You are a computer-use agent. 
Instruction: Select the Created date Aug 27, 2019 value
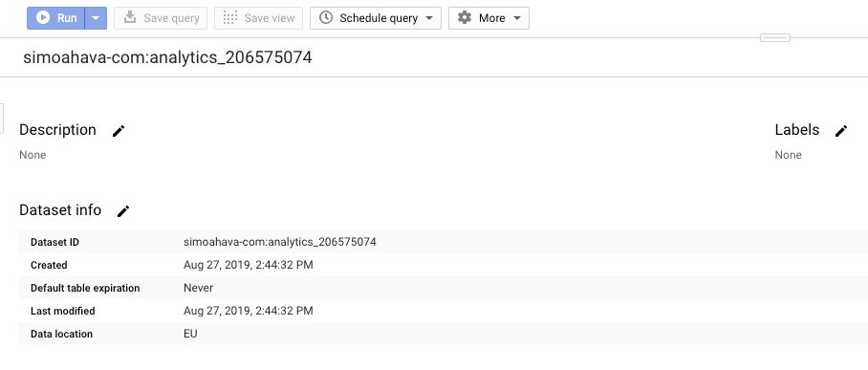[x=248, y=266]
